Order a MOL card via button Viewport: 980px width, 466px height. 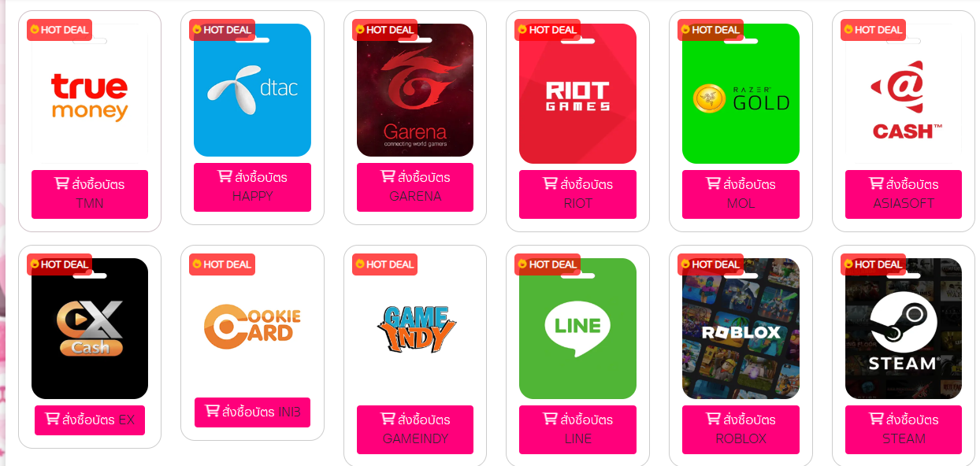tap(741, 194)
